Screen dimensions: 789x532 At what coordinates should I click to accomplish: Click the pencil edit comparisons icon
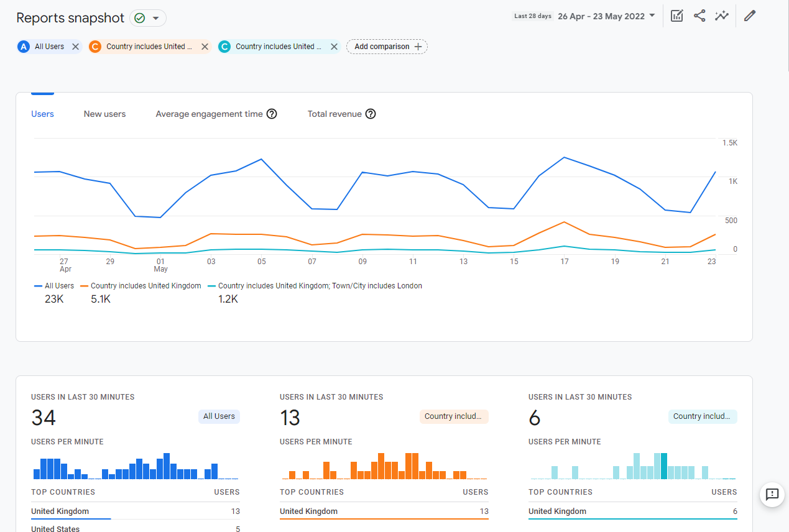point(750,16)
